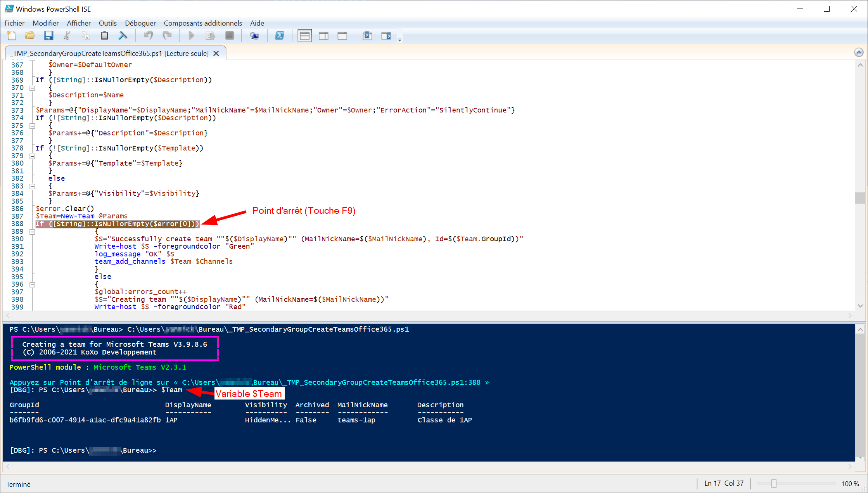The width and height of the screenshot is (868, 493).
Task: Close the _TMP_SecondaryGroupCreateTeamsOffice365.ps1 tab
Action: (x=216, y=53)
